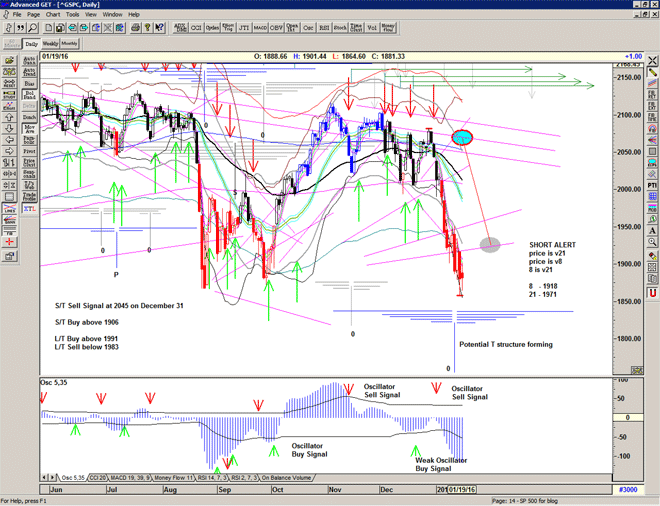Click the magnifying glass zoom tool
The height and width of the screenshot is (506, 660).
[34, 29]
